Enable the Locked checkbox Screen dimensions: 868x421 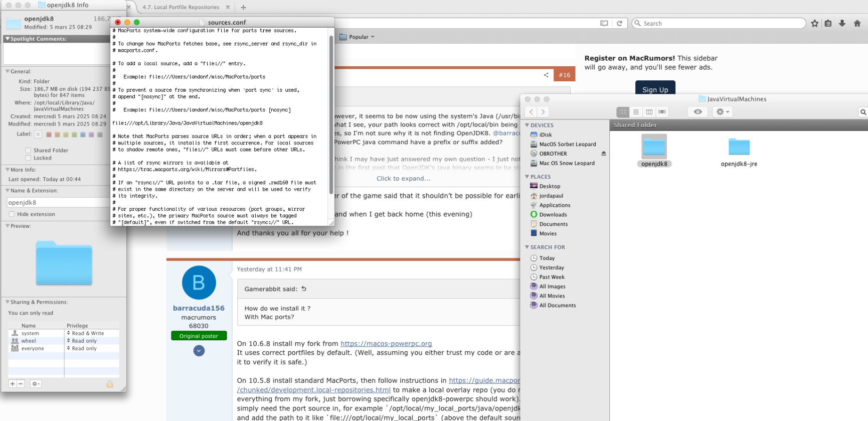[x=28, y=158]
